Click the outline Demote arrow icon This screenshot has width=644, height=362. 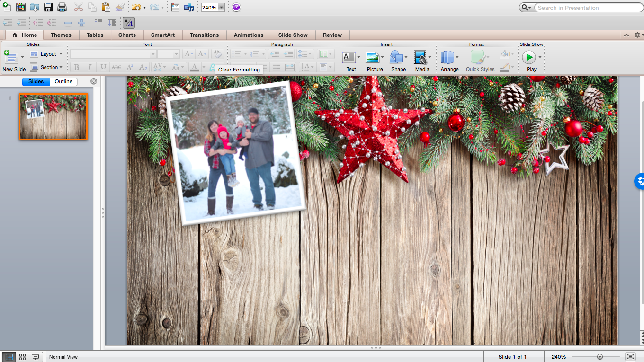pos(21,23)
